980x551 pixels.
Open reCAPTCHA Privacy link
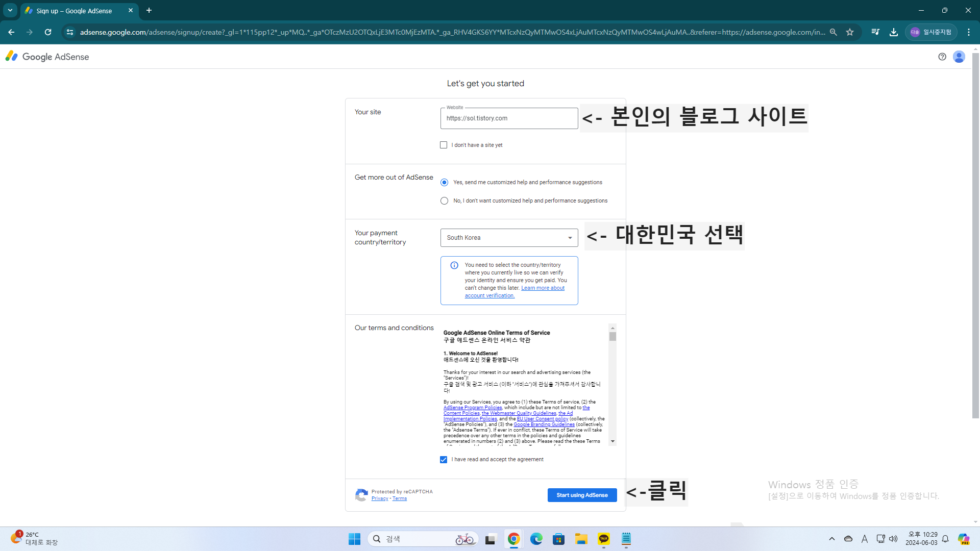(380, 498)
